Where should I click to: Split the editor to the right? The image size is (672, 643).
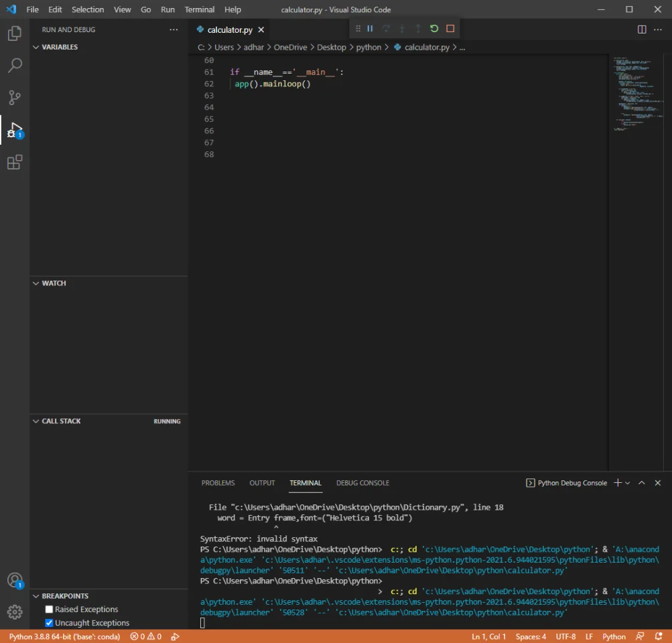coord(642,29)
